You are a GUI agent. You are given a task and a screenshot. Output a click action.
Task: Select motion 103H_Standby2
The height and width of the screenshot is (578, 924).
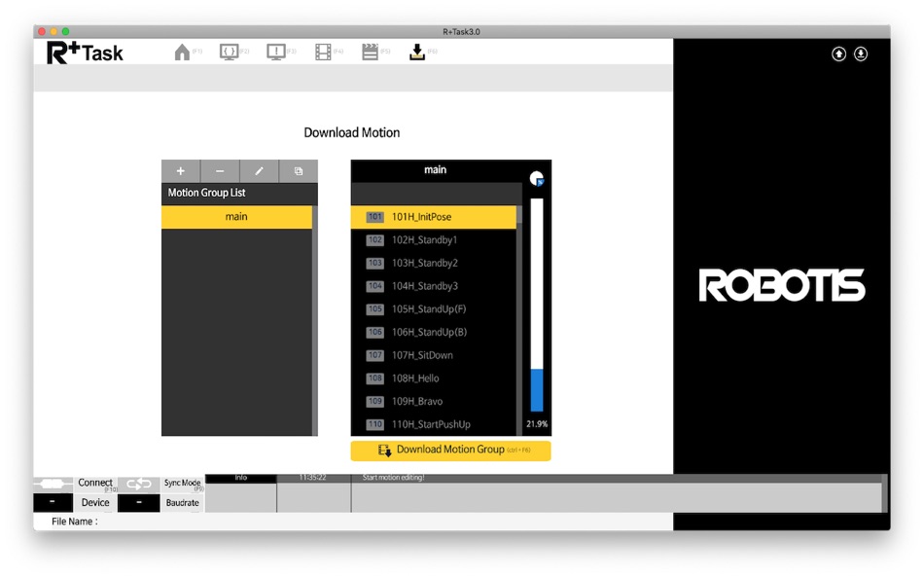pos(434,263)
